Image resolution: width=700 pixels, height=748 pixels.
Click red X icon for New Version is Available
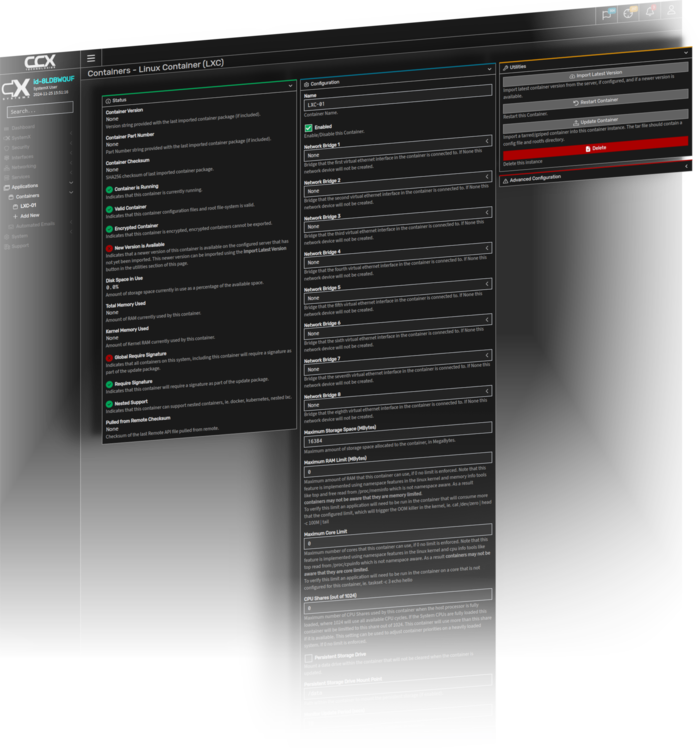(109, 249)
